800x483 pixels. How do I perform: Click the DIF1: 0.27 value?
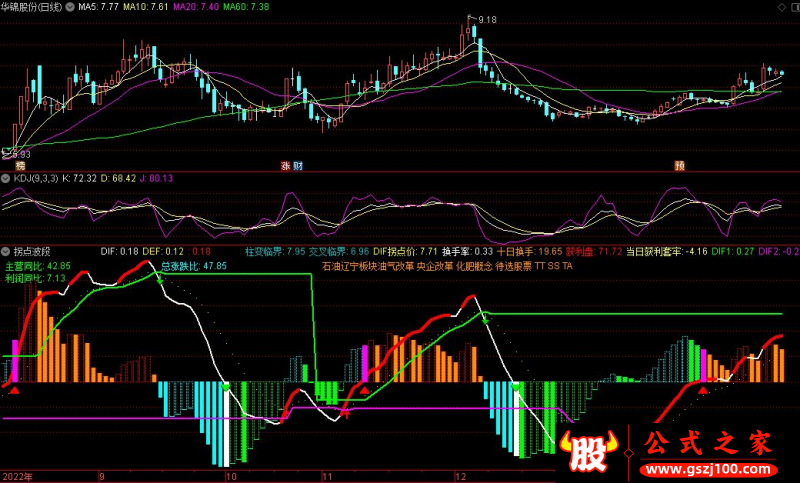(733, 251)
